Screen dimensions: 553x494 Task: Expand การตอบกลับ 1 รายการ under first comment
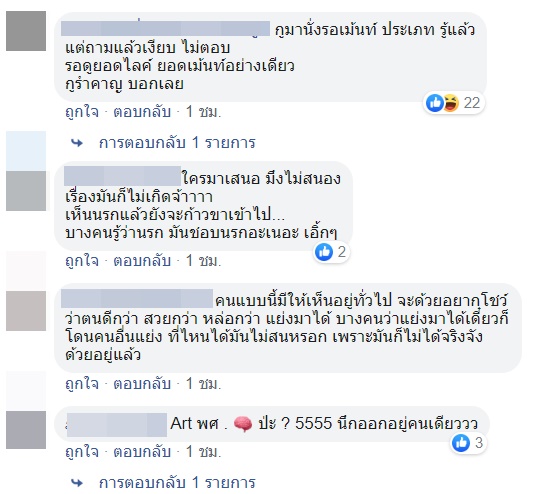(x=177, y=143)
